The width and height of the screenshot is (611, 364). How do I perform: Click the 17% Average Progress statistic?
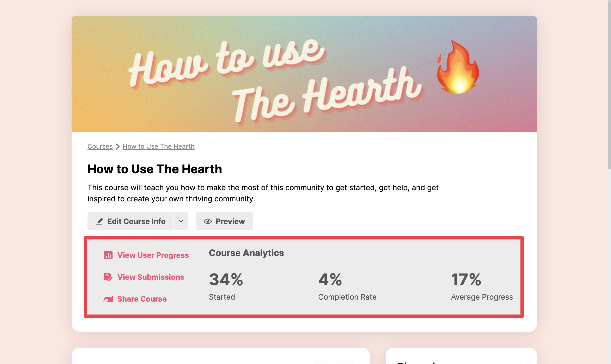[482, 286]
